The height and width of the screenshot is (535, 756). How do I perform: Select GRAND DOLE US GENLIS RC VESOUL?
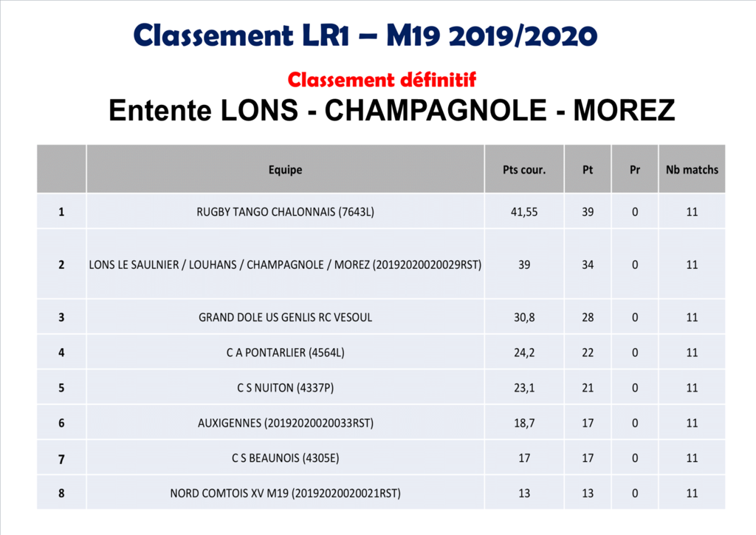[285, 318]
